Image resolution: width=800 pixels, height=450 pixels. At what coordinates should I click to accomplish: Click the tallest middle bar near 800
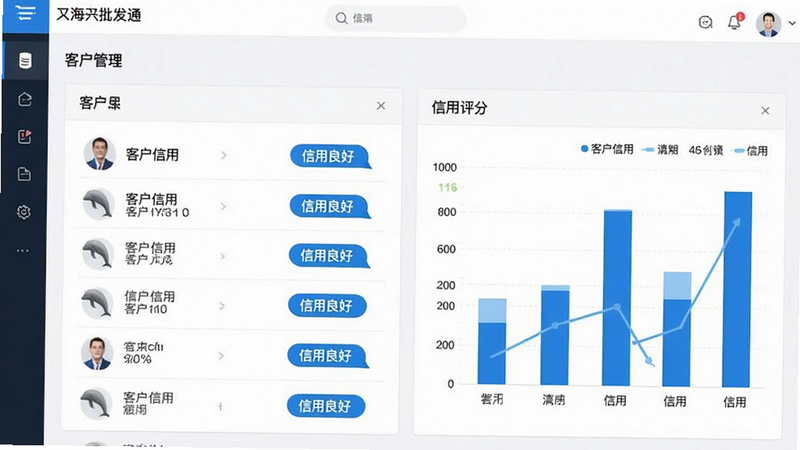[x=616, y=297]
